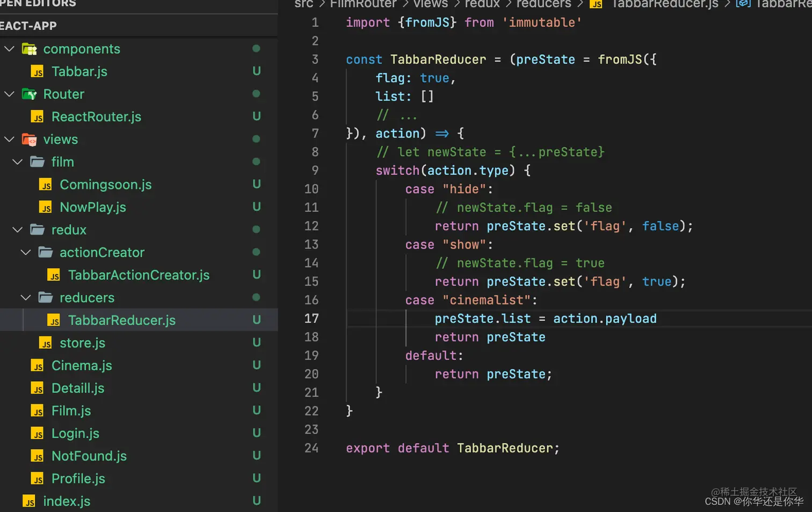The image size is (812, 512).
Task: Select TabbarReducer.js in the file tree
Action: [x=122, y=320]
